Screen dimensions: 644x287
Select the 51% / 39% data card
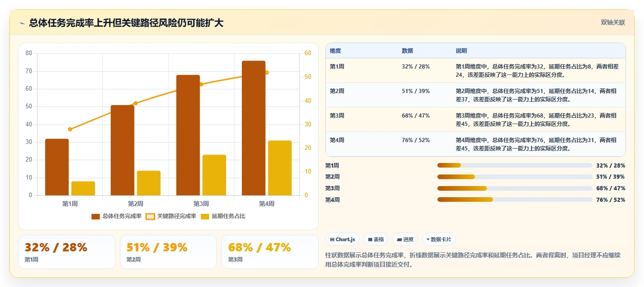[168, 252]
